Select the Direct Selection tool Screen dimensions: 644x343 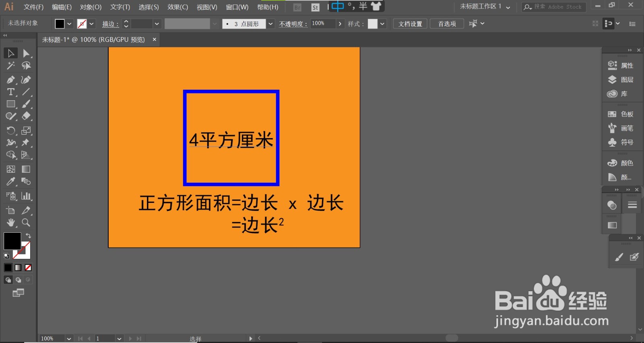tap(26, 53)
